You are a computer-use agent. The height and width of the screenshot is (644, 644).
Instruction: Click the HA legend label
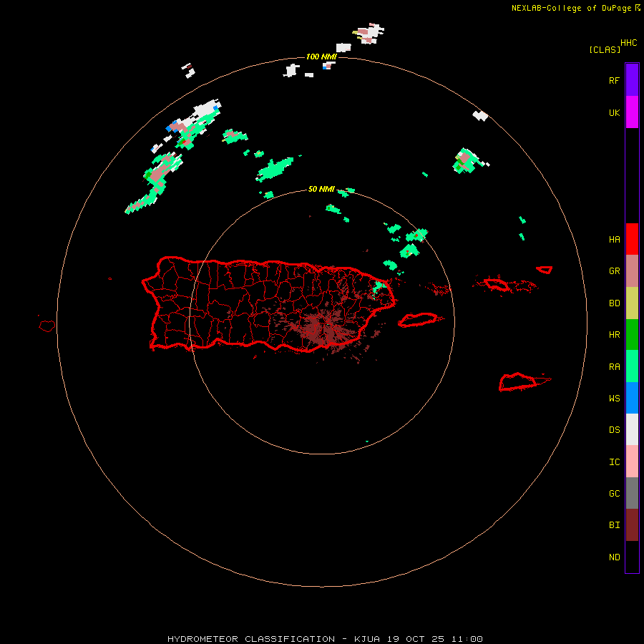614,239
